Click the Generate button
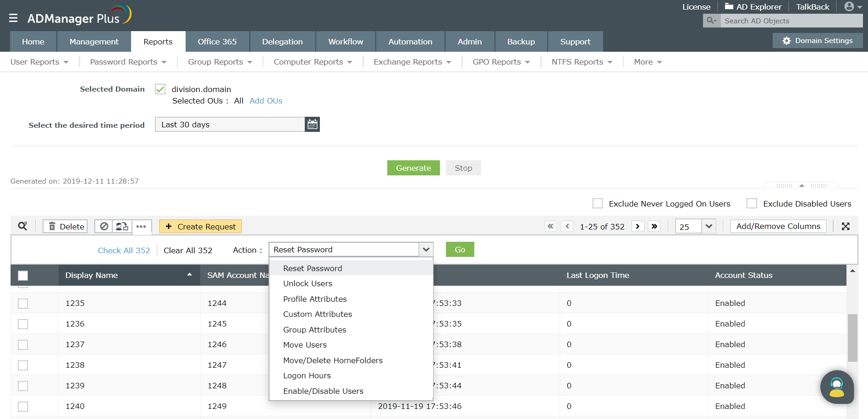 (x=413, y=168)
